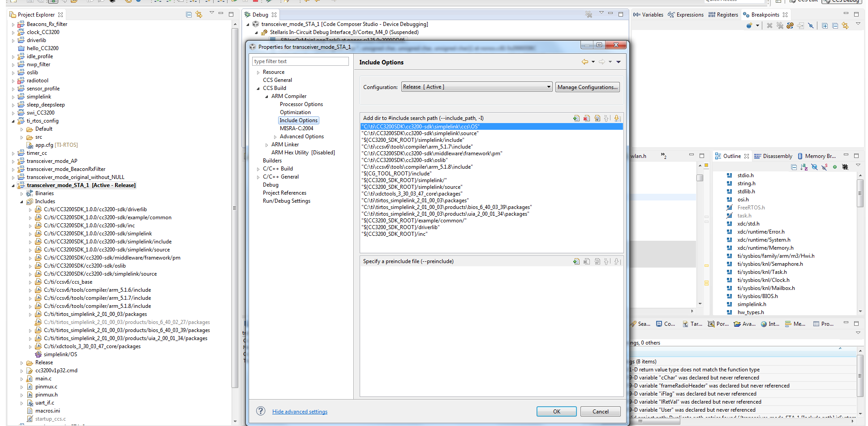This screenshot has width=868, height=426.
Task: Click the Hide advanced settings link
Action: 300,412
